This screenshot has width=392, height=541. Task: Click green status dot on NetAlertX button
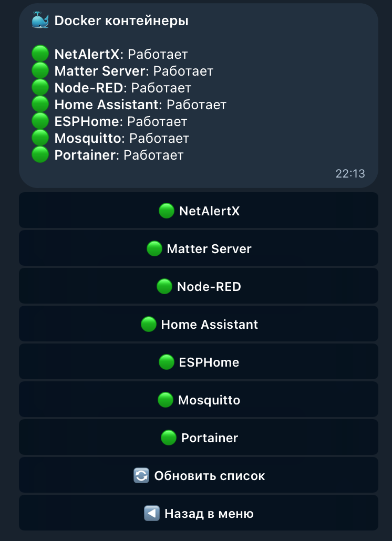tap(167, 211)
